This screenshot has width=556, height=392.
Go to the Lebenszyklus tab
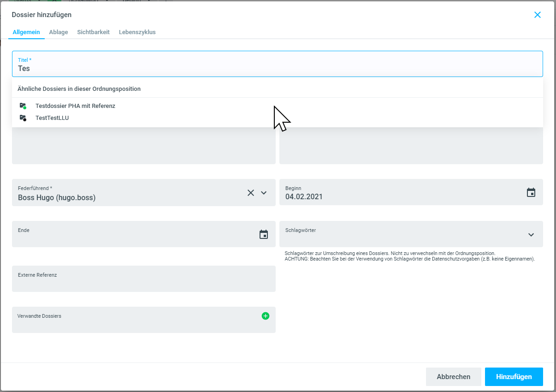(x=137, y=32)
